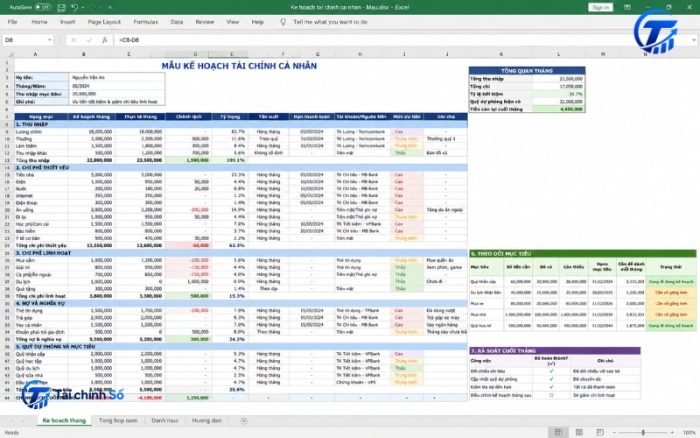The height and width of the screenshot is (438, 700).
Task: Switch to the Danh muc sheet tab
Action: pyautogui.click(x=165, y=421)
